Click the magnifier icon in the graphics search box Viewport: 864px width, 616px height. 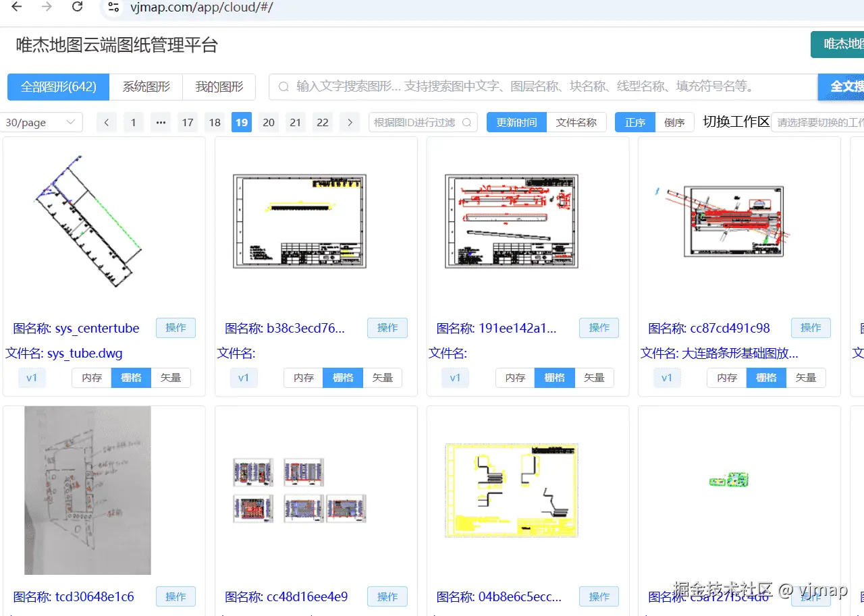tap(283, 86)
